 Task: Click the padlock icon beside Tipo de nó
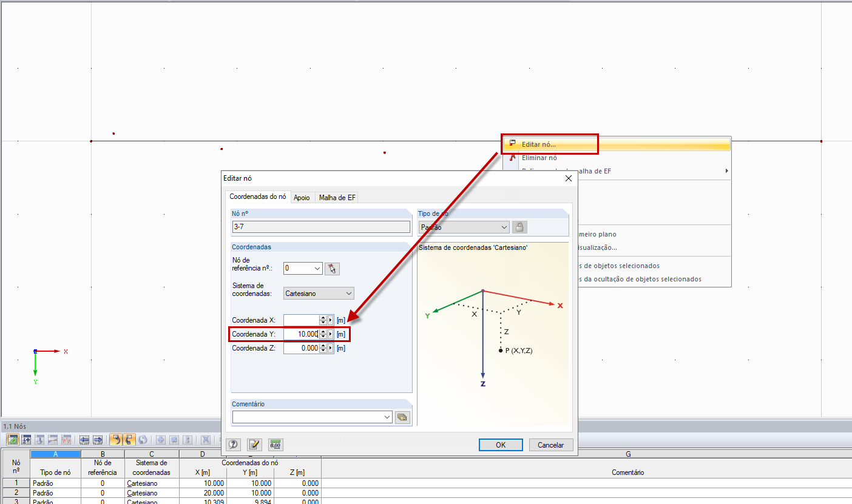tap(519, 227)
